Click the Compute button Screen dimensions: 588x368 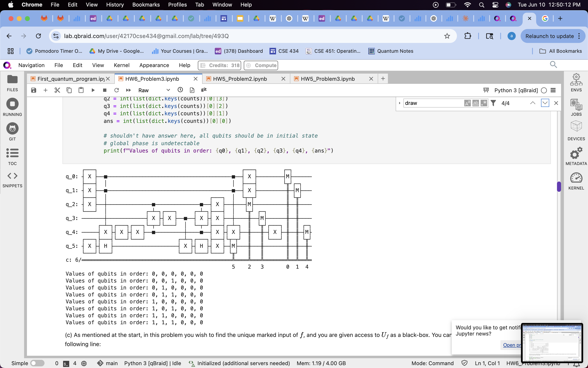tap(261, 65)
